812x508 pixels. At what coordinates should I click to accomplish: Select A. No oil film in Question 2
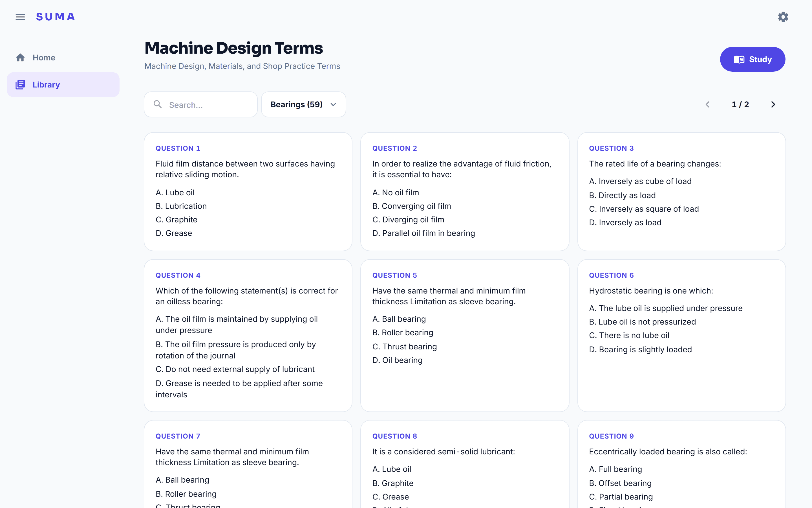[x=396, y=192]
